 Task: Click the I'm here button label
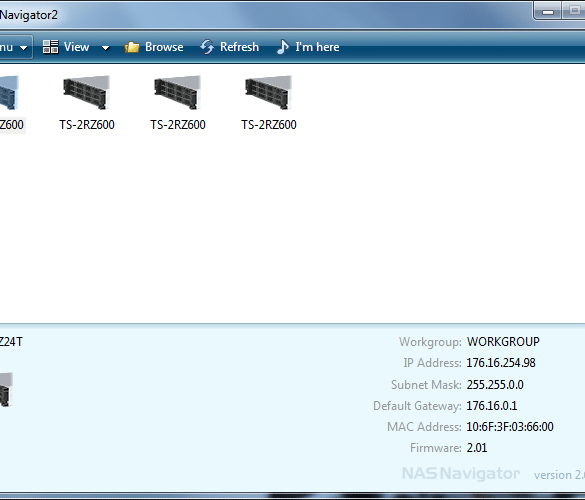click(317, 47)
